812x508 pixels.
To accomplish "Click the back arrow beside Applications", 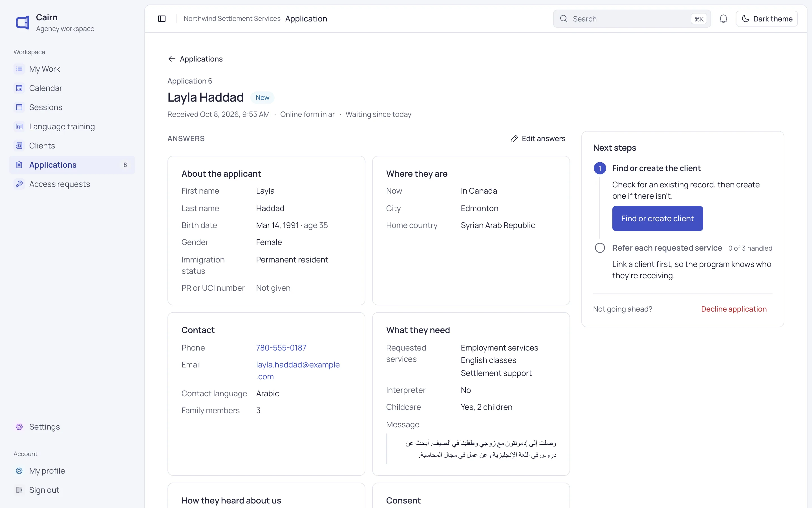I will (x=172, y=59).
